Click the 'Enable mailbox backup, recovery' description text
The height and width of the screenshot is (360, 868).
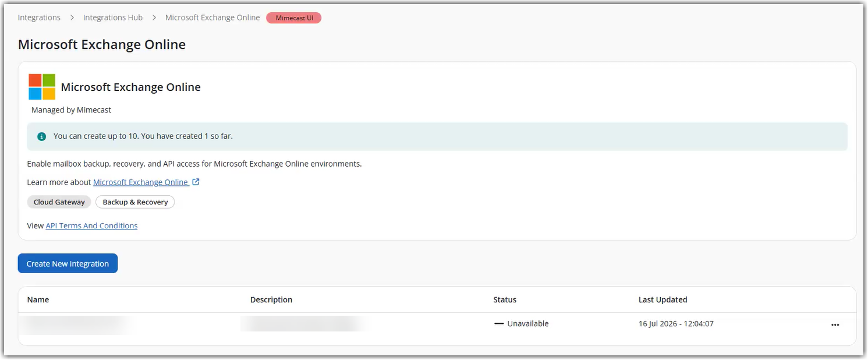(x=194, y=164)
